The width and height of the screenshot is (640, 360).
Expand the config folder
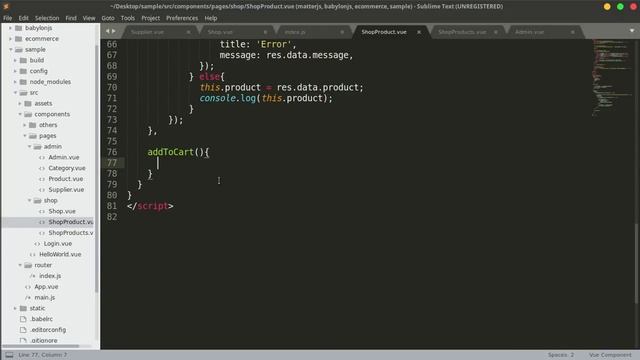pos(15,71)
